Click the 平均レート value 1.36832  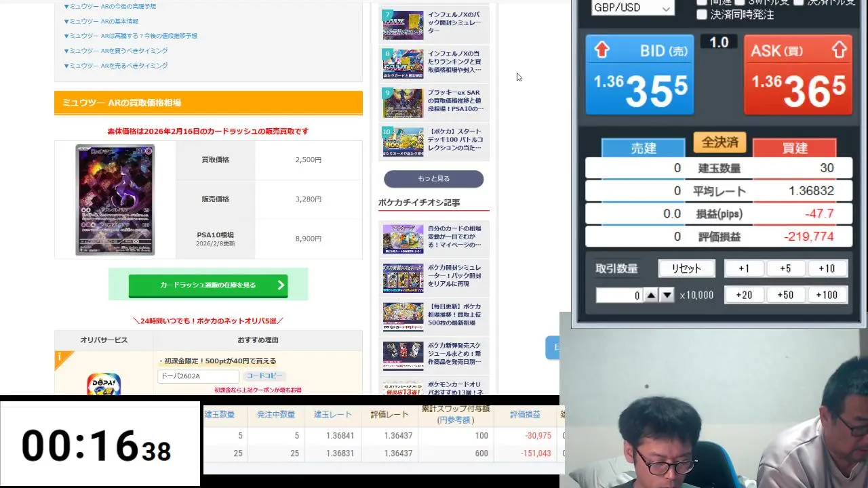pos(811,191)
